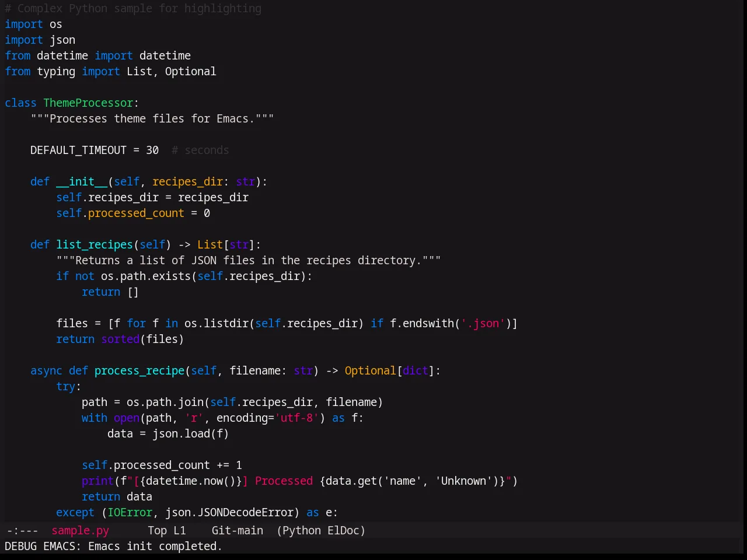Click 'processed_count' in the '= 0' line
The width and height of the screenshot is (747, 560).
(136, 213)
